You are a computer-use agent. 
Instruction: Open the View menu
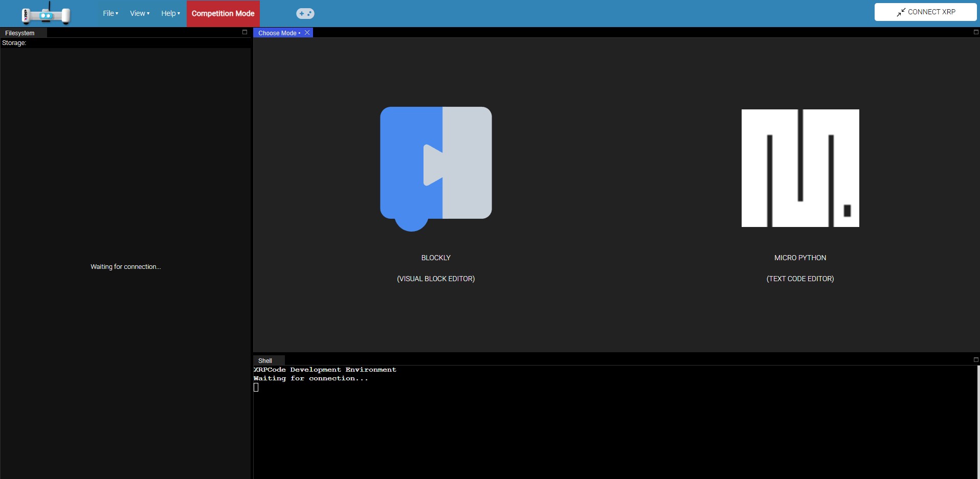coord(140,13)
